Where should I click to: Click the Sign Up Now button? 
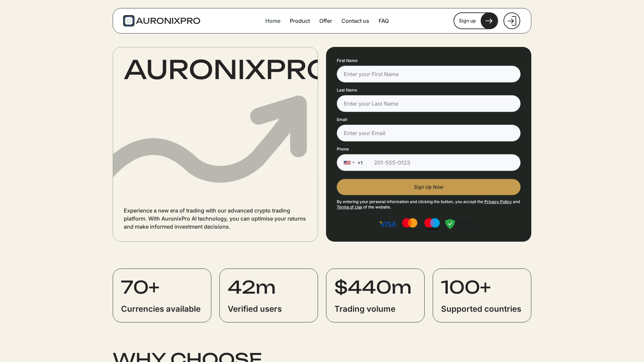tap(429, 187)
